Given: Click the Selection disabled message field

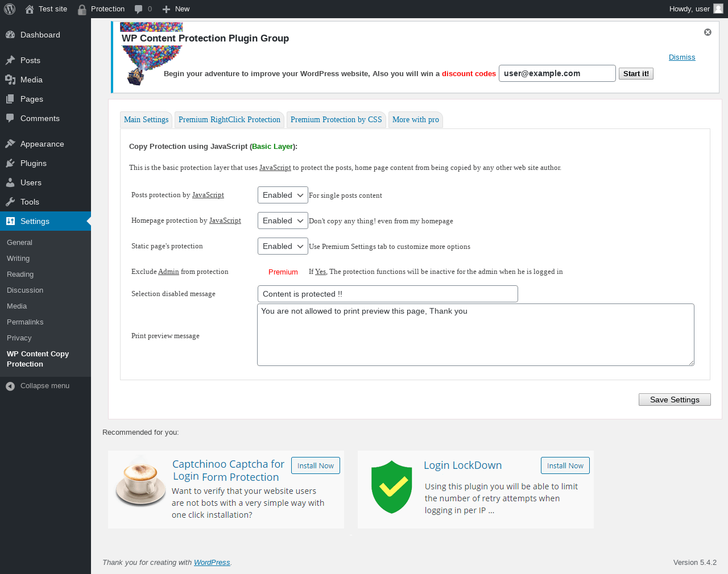Looking at the screenshot, I should tap(388, 294).
